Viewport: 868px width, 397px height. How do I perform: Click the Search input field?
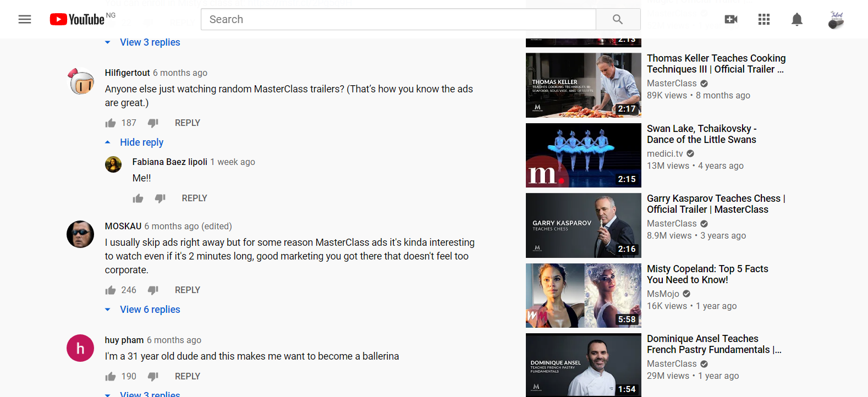398,19
